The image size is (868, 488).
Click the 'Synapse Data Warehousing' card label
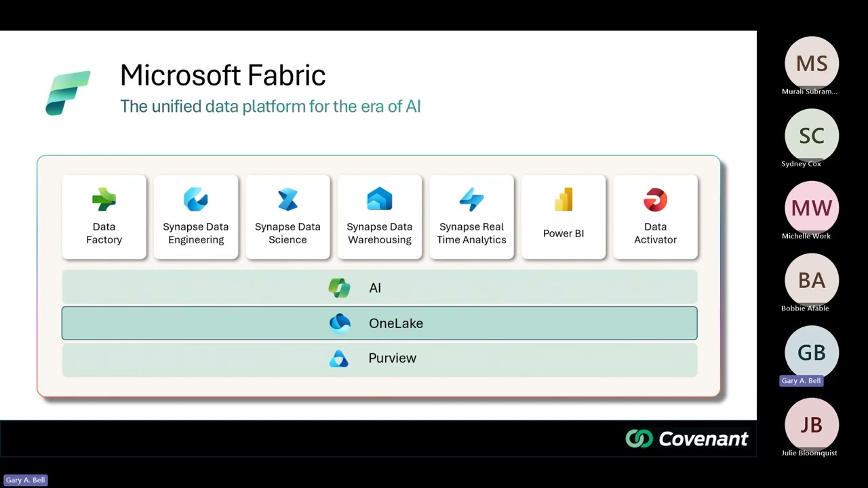click(380, 233)
